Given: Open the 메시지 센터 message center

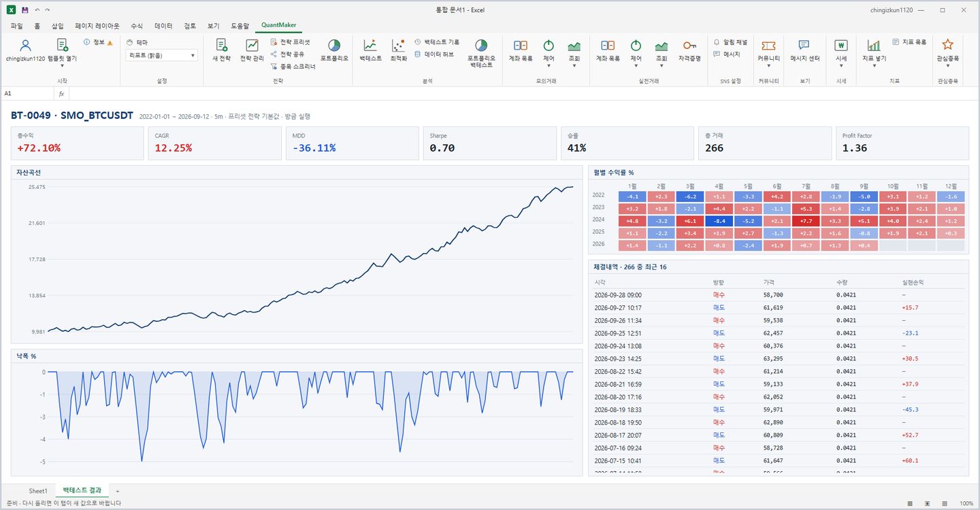Looking at the screenshot, I should [x=804, y=50].
